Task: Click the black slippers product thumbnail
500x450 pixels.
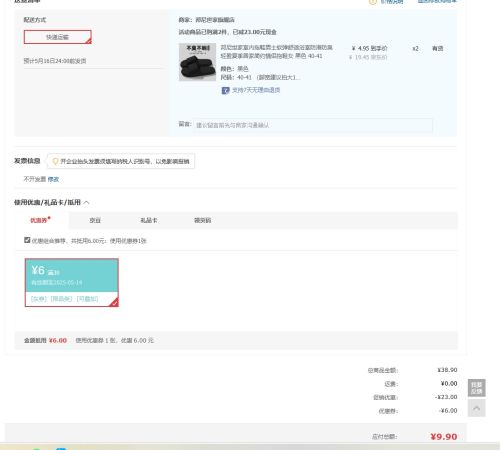Action: click(x=197, y=62)
